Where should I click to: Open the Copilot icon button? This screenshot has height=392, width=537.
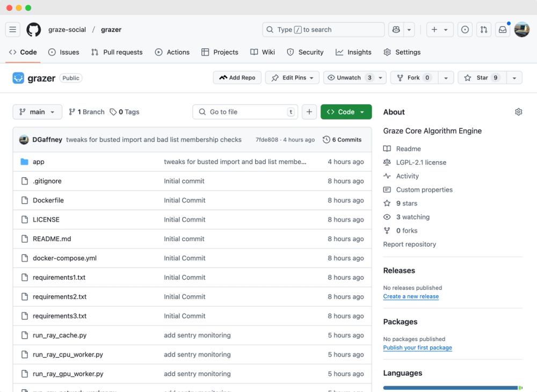click(x=396, y=30)
